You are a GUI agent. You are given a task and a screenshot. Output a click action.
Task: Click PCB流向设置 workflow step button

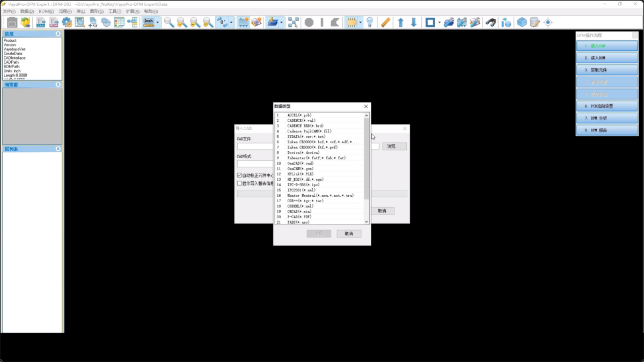tap(607, 106)
